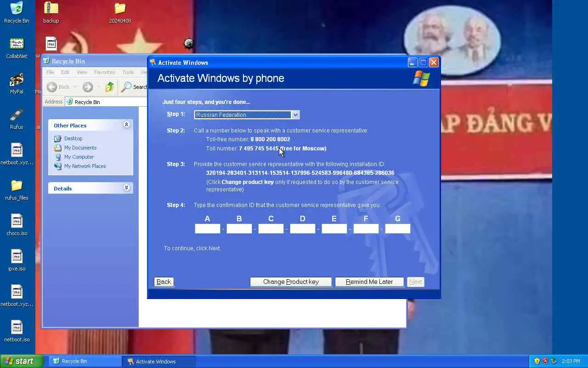Switch to Recycle Bin taskbar button
The image size is (588, 368).
pos(85,361)
